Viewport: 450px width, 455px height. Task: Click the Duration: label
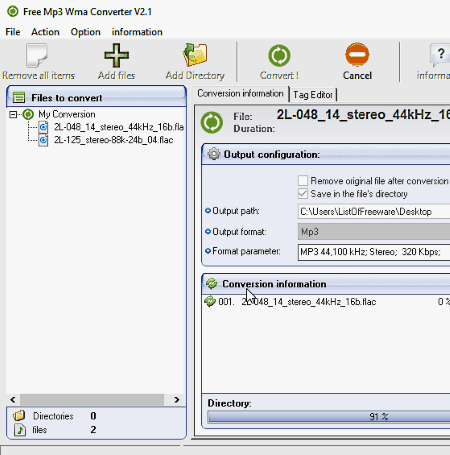tap(254, 129)
